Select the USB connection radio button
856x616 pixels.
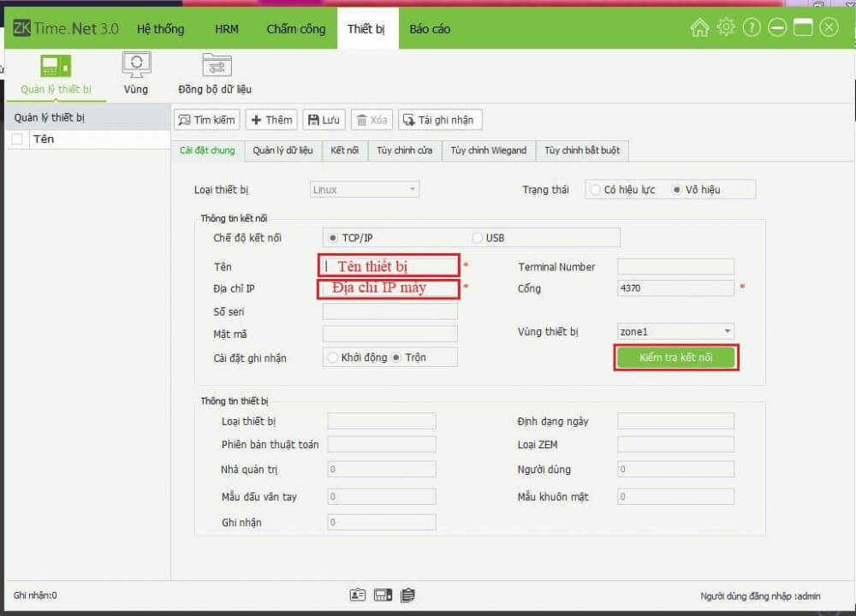coord(477,237)
